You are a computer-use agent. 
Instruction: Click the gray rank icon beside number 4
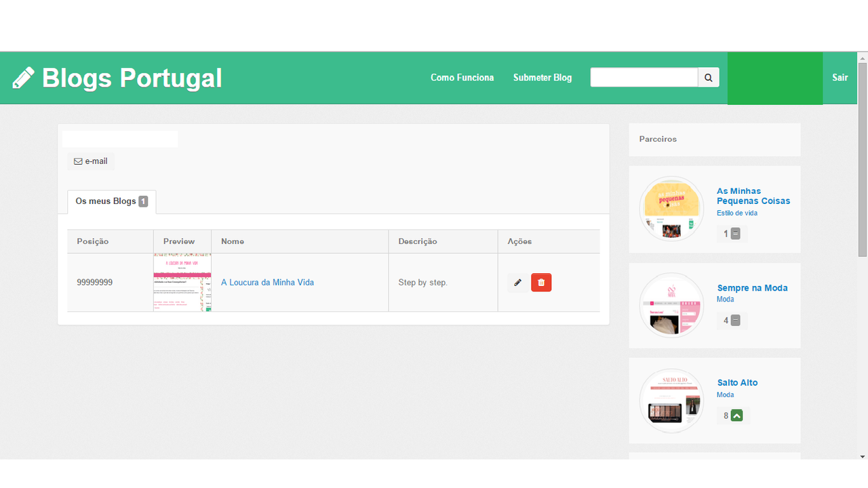(x=736, y=321)
